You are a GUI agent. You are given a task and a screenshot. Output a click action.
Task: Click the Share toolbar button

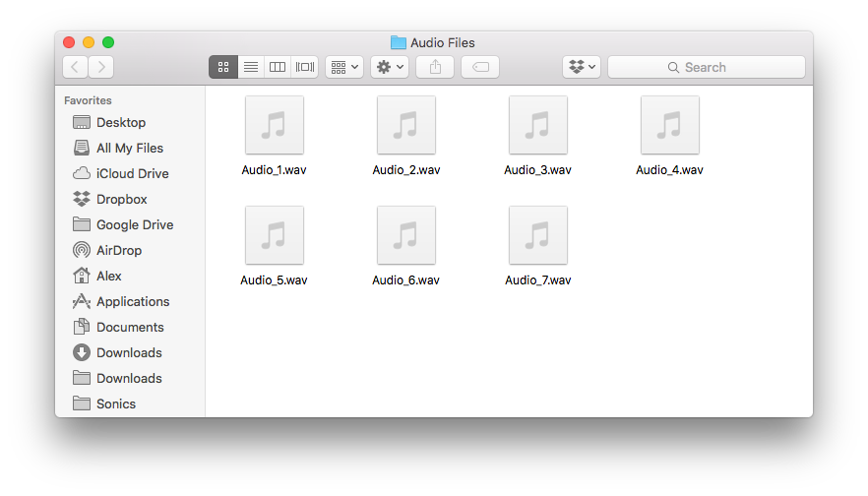[435, 67]
